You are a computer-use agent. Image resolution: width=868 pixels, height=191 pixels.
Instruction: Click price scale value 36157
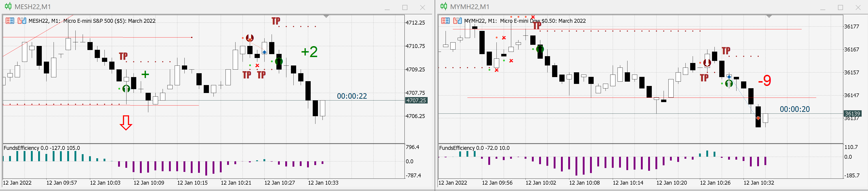851,73
